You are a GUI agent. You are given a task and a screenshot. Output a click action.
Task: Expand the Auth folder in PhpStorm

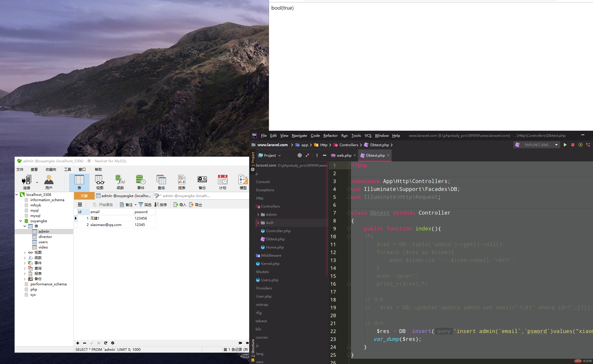click(258, 222)
